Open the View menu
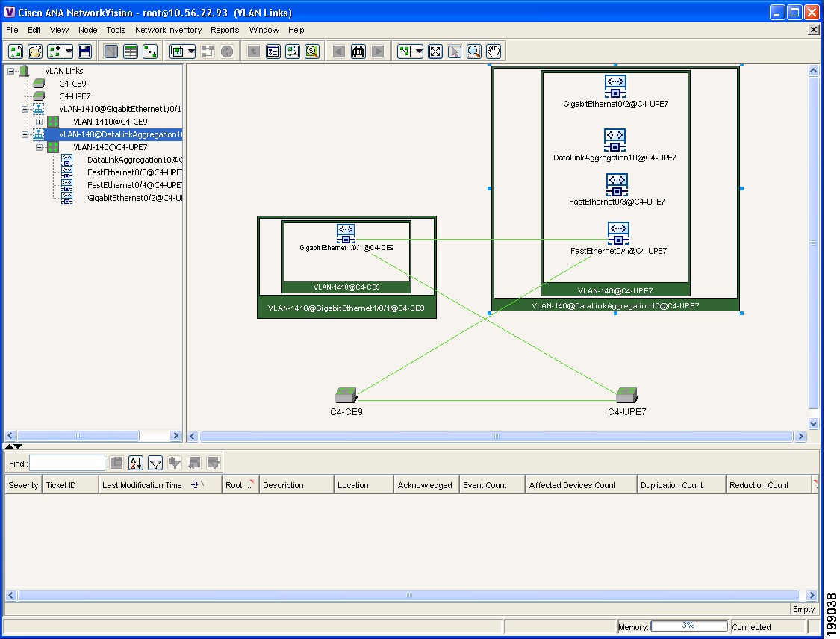This screenshot has width=840, height=639. pyautogui.click(x=59, y=30)
